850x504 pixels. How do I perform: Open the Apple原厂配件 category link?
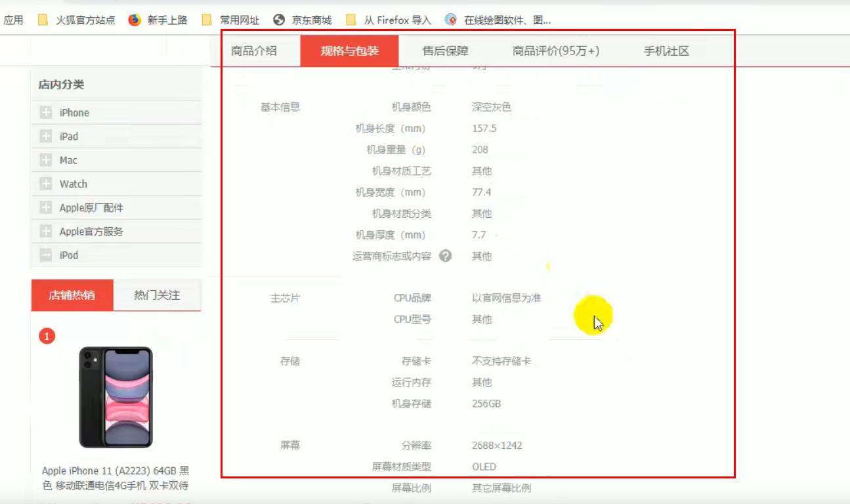coord(91,208)
